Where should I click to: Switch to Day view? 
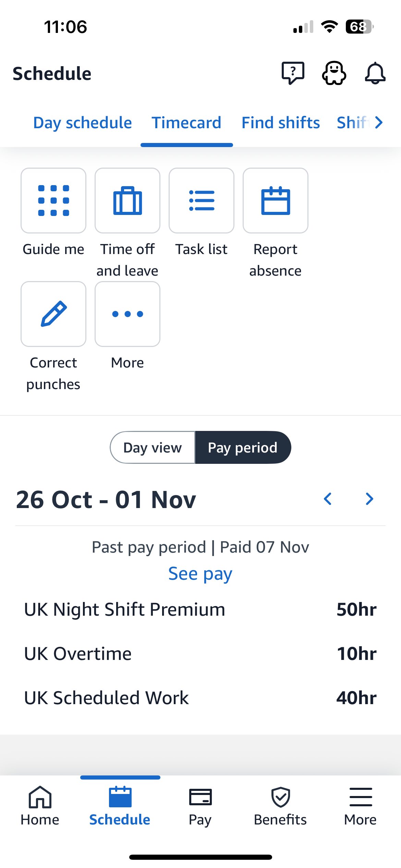pyautogui.click(x=153, y=447)
